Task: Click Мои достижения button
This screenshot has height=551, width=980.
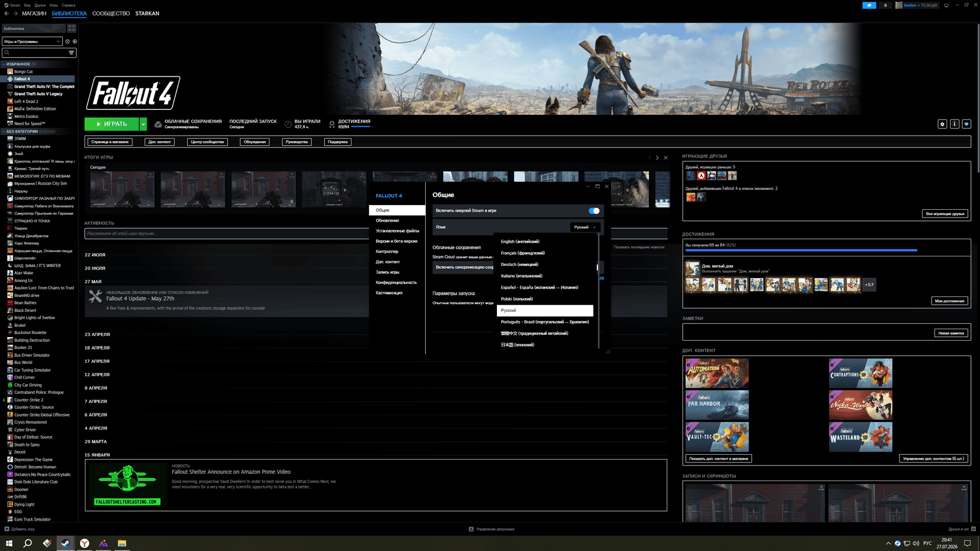Action: [x=950, y=301]
